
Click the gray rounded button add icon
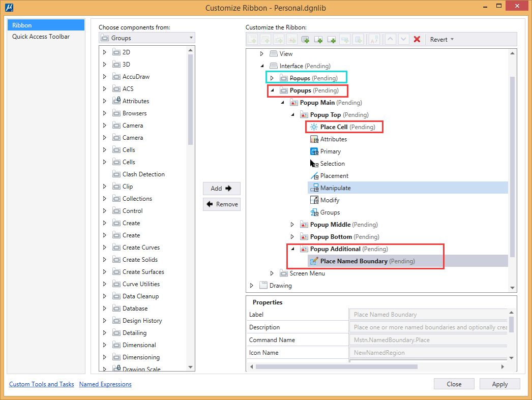305,39
